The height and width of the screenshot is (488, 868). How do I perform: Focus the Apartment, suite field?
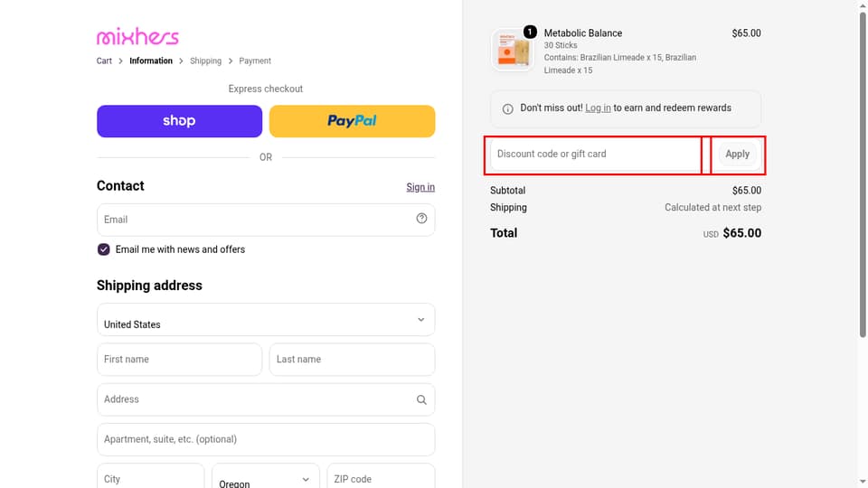click(266, 439)
